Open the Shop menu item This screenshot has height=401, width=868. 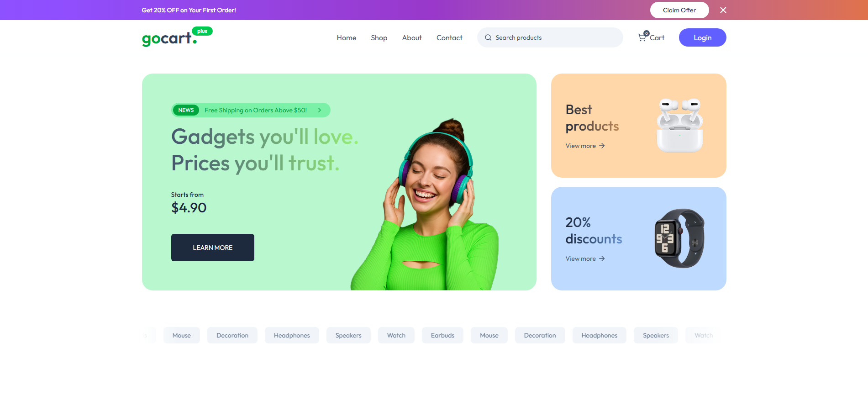coord(379,37)
